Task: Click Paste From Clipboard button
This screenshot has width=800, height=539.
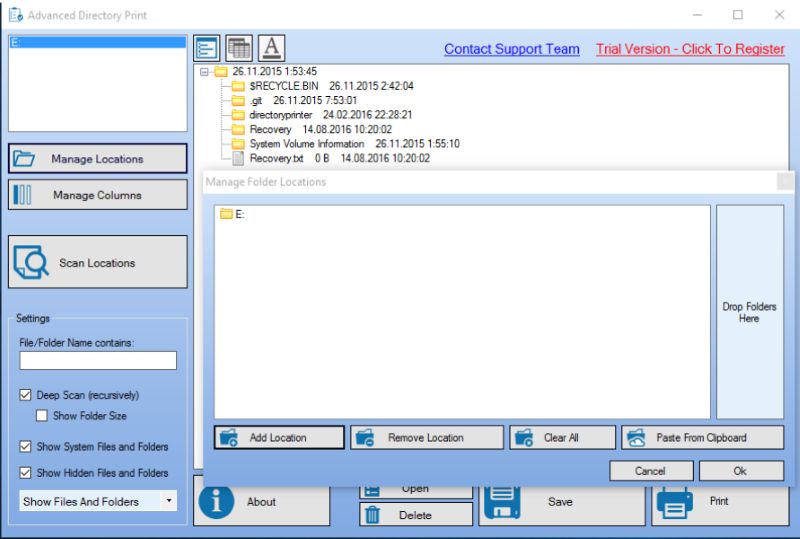Action: coord(703,437)
